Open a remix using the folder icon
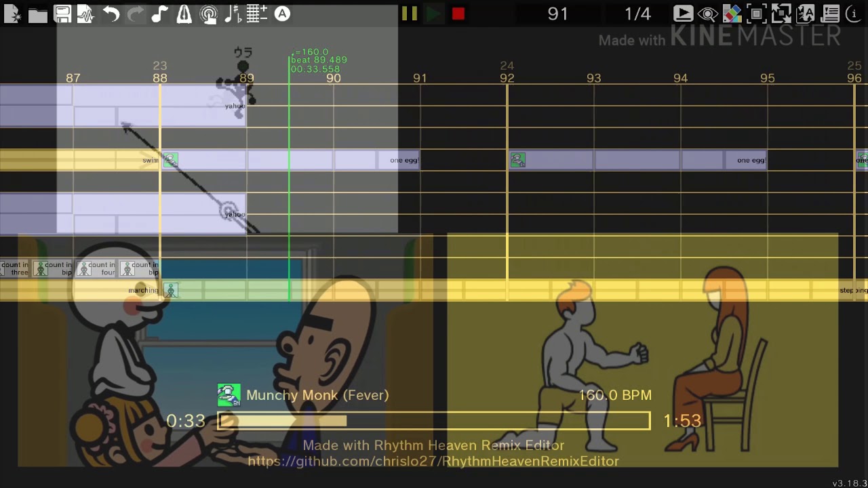 38,14
